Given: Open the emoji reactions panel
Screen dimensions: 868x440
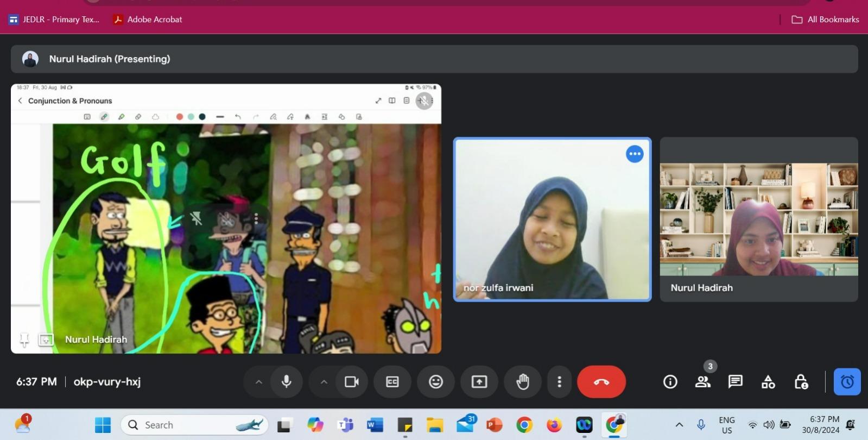Looking at the screenshot, I should click(435, 382).
